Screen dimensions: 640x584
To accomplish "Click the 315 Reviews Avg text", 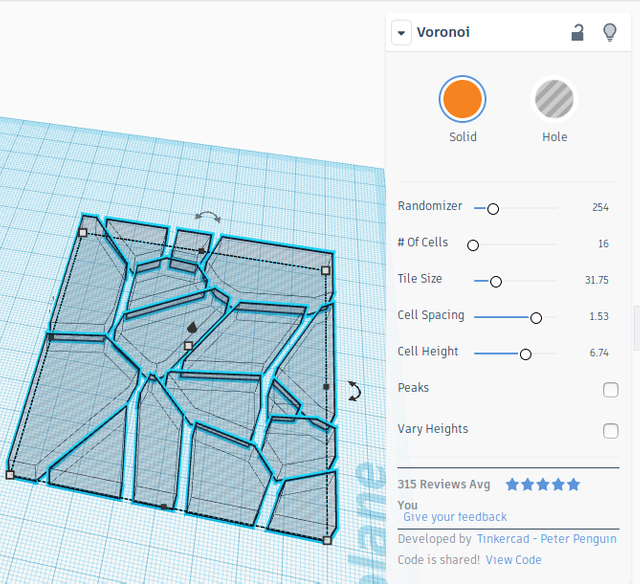I will coord(444,484).
